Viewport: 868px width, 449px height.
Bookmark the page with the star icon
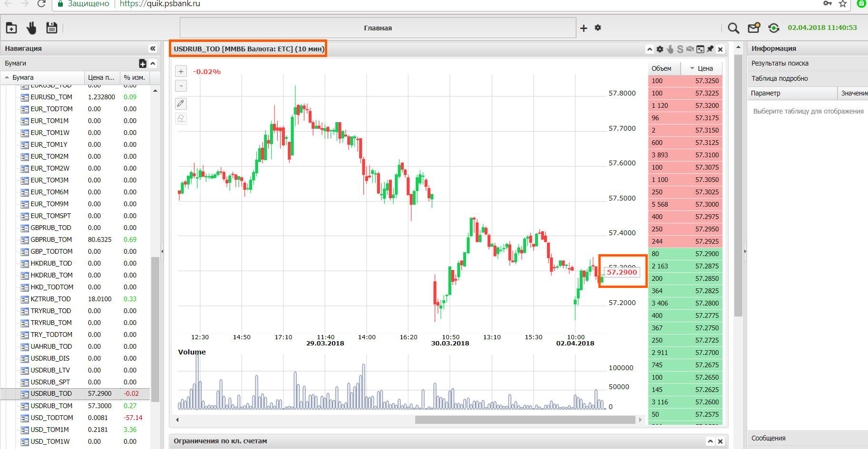click(x=842, y=4)
